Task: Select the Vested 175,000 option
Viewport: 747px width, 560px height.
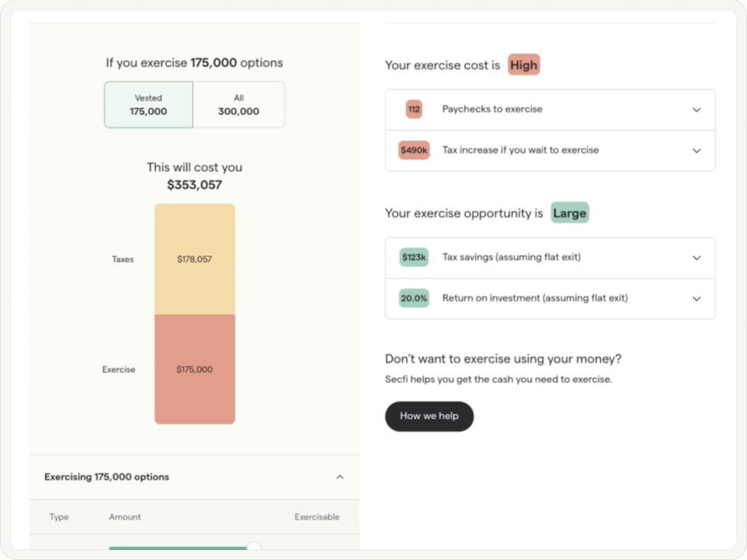Action: point(148,105)
